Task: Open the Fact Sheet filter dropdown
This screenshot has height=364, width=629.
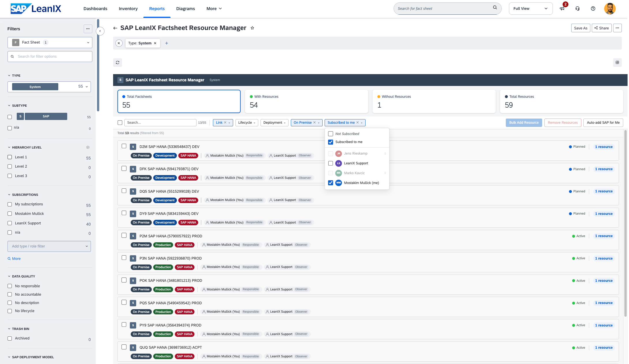Action: pyautogui.click(x=50, y=42)
